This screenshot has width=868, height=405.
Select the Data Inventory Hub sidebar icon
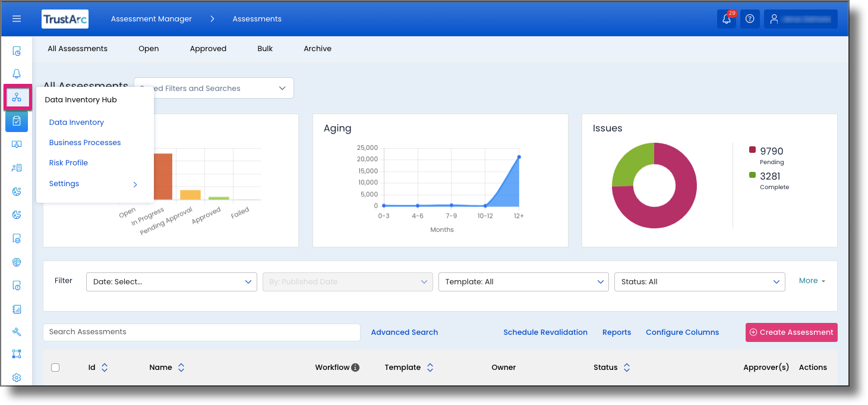[17, 97]
